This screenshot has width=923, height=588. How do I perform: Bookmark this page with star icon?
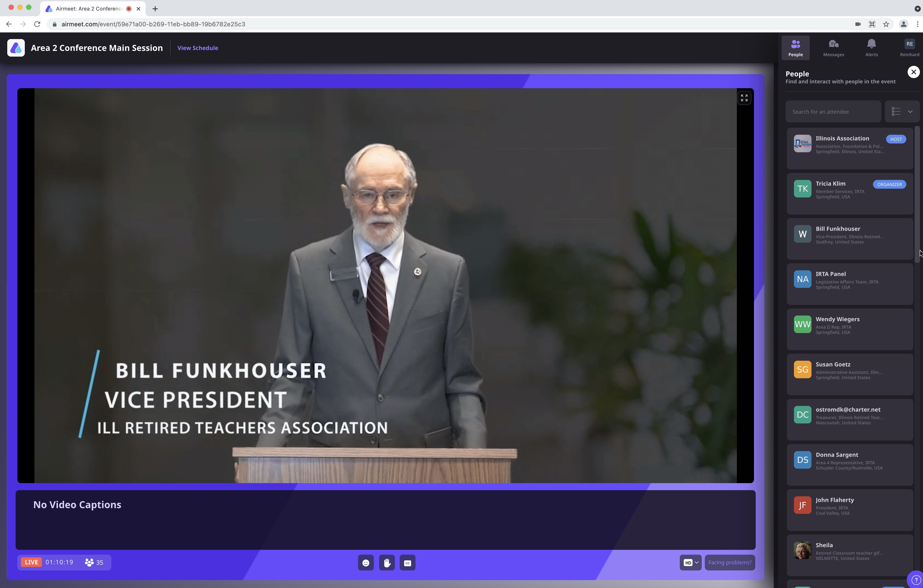point(886,24)
